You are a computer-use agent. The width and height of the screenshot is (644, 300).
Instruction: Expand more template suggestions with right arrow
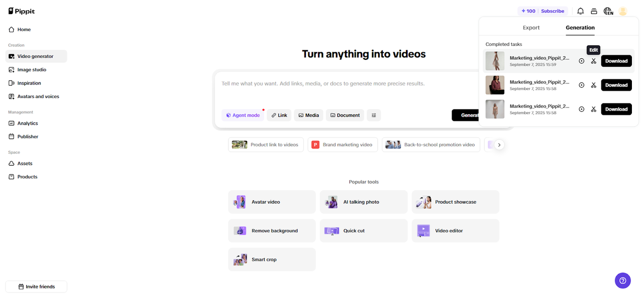click(499, 144)
